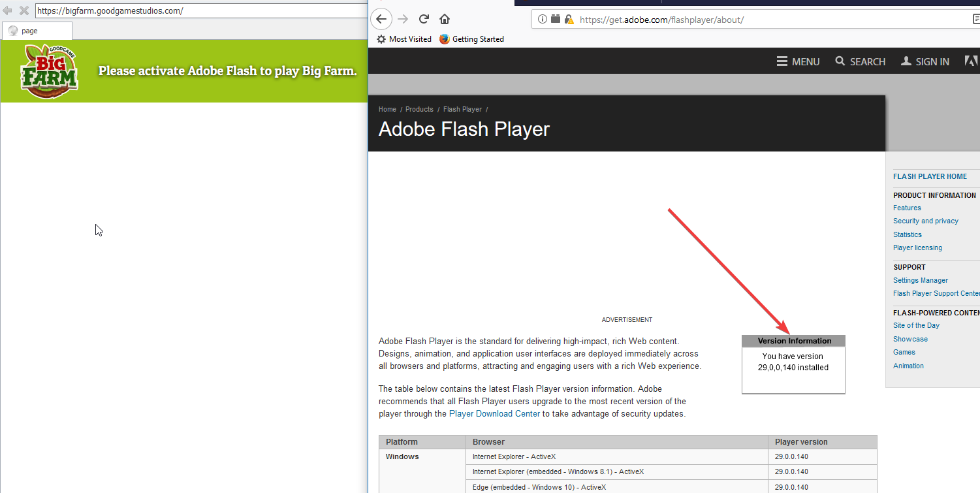980x493 pixels.
Task: Open the Statistics sidebar link
Action: tap(908, 234)
